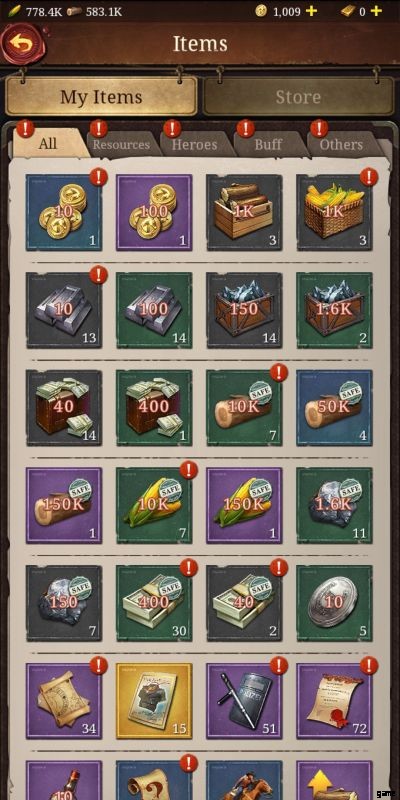The image size is (400, 800).
Task: Select the Others category tab
Action: click(x=341, y=144)
